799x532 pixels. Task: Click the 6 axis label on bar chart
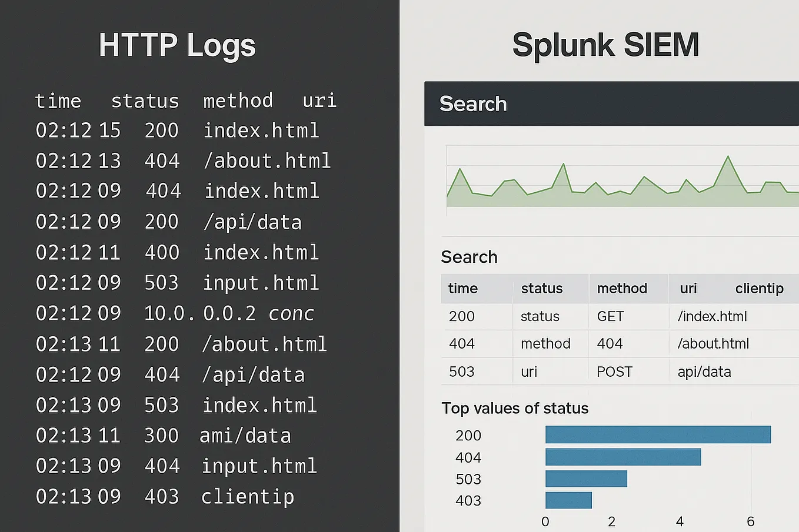[x=751, y=521]
